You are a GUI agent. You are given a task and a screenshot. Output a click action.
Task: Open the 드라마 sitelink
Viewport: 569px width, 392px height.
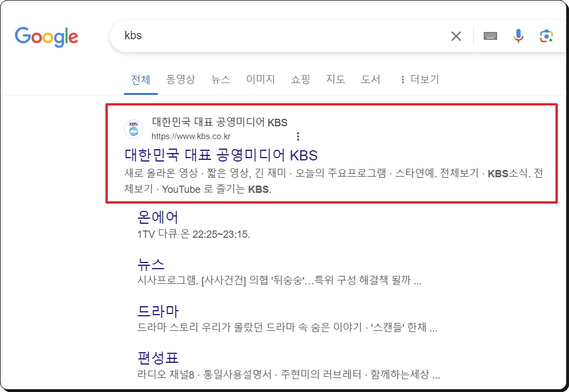[x=158, y=311]
